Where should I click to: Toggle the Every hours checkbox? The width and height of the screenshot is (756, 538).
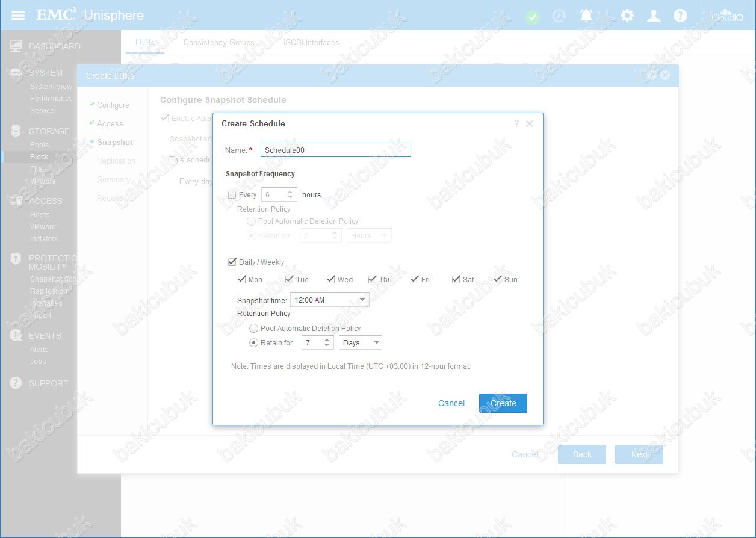[232, 194]
